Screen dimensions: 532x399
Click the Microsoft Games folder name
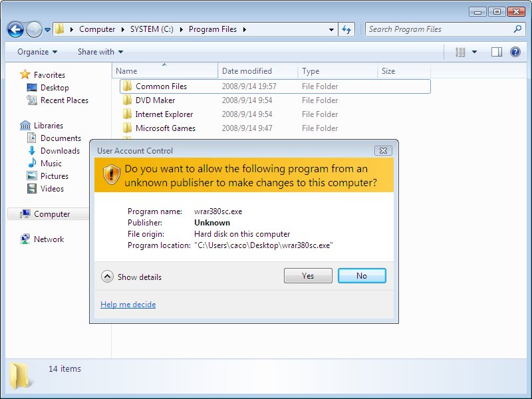pyautogui.click(x=165, y=128)
